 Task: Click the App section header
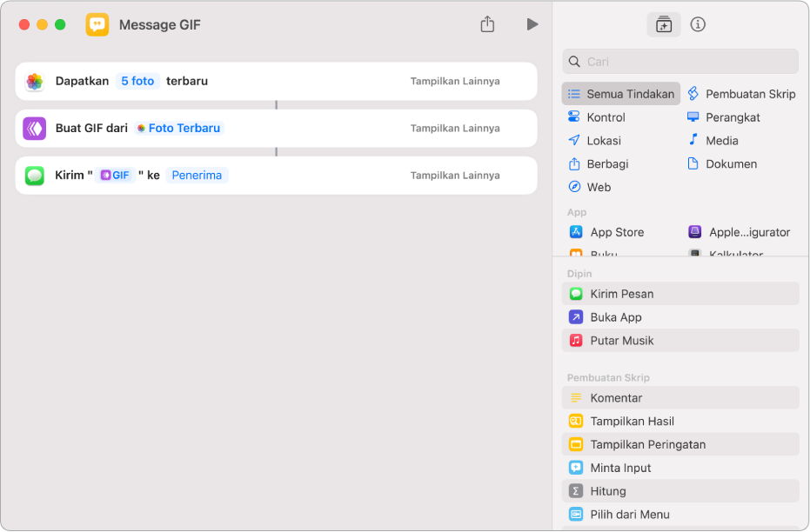coord(577,212)
